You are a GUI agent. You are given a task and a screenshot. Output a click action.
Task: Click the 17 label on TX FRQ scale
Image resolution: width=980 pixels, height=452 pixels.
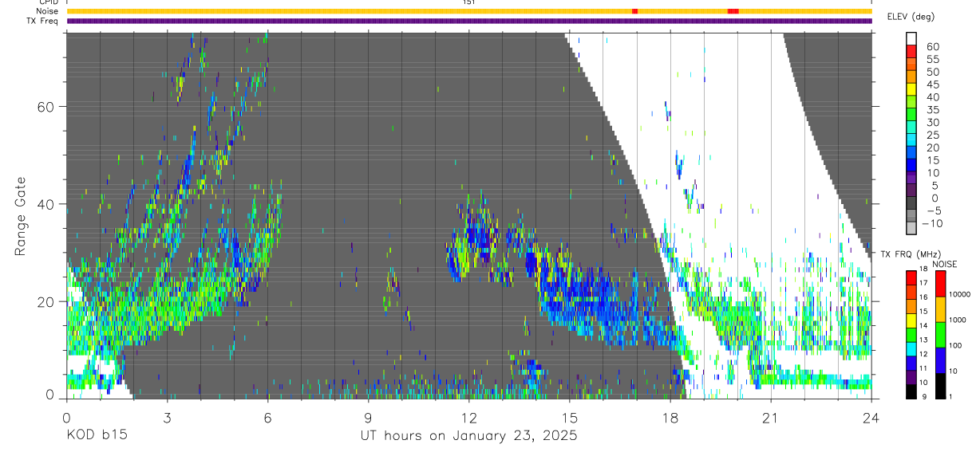(x=923, y=283)
